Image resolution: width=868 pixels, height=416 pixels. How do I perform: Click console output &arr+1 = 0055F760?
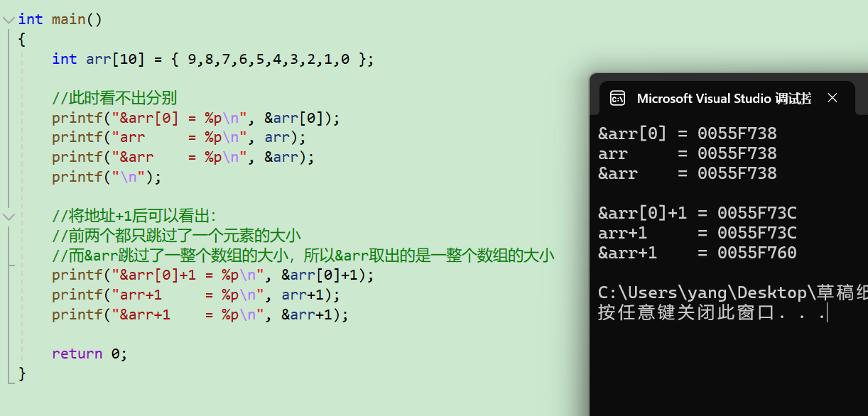point(698,253)
